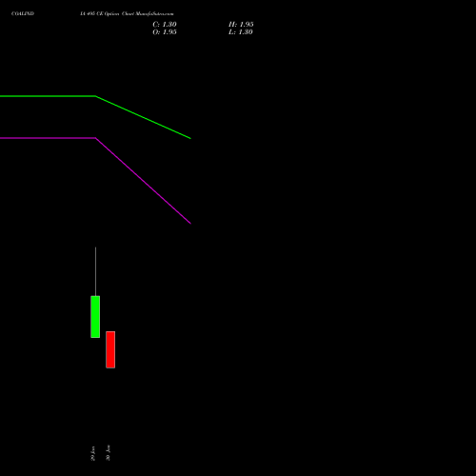Click the open value 'O: 1.95'
476x476 pixels.
pos(165,31)
